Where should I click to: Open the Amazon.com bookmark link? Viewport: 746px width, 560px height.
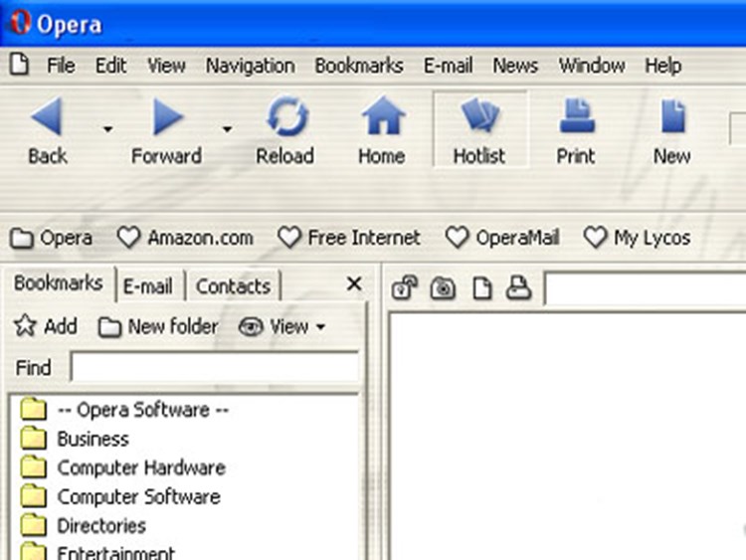[x=186, y=238]
